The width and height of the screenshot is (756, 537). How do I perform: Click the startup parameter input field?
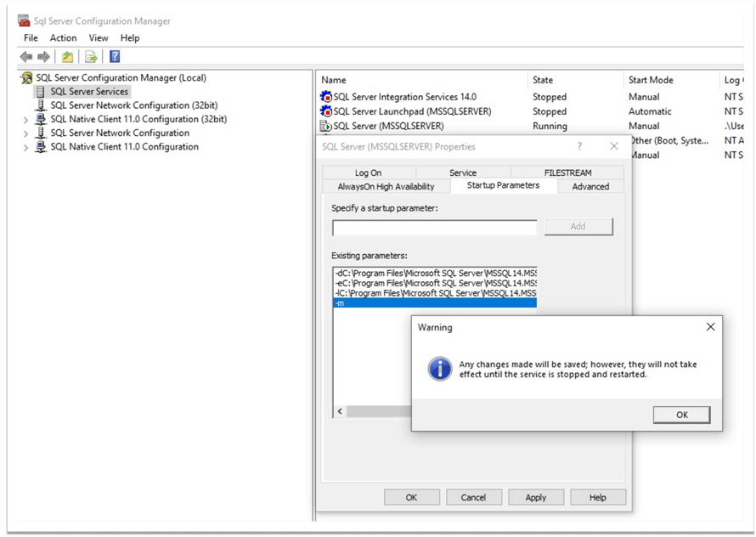tap(434, 227)
